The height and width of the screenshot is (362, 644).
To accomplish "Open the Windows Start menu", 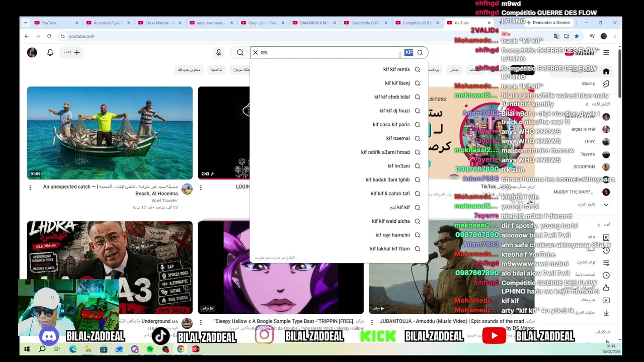I will tap(27, 349).
